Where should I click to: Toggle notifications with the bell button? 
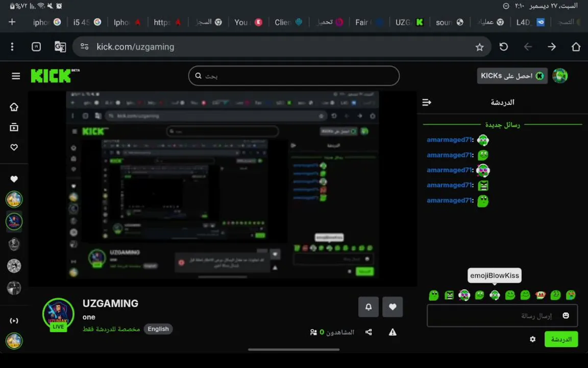pyautogui.click(x=368, y=307)
